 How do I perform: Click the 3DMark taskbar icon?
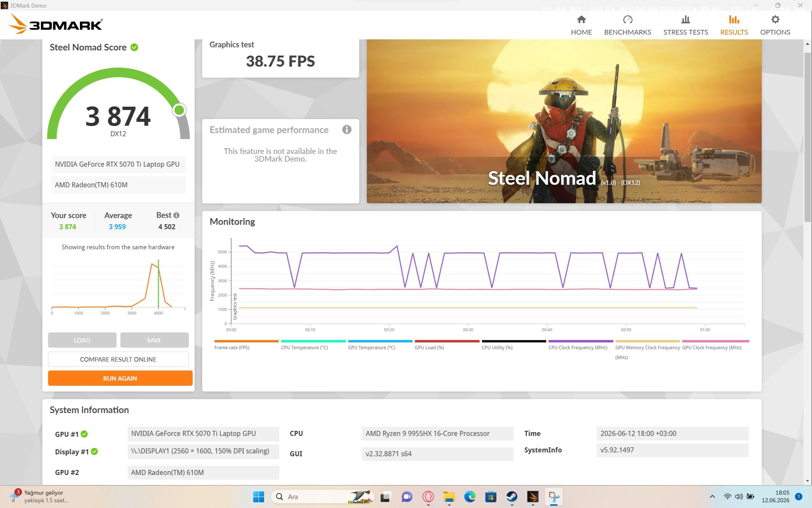[x=533, y=497]
